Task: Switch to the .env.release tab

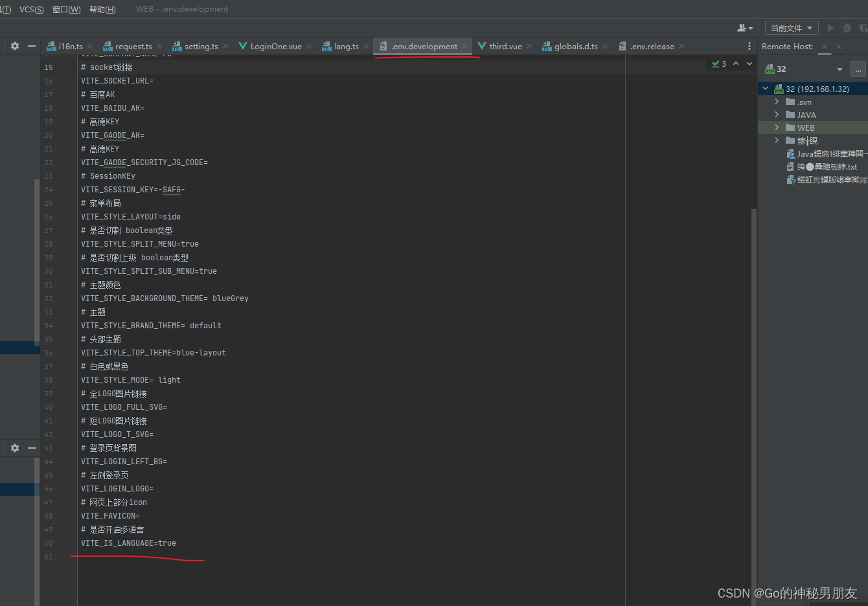Action: (652, 46)
